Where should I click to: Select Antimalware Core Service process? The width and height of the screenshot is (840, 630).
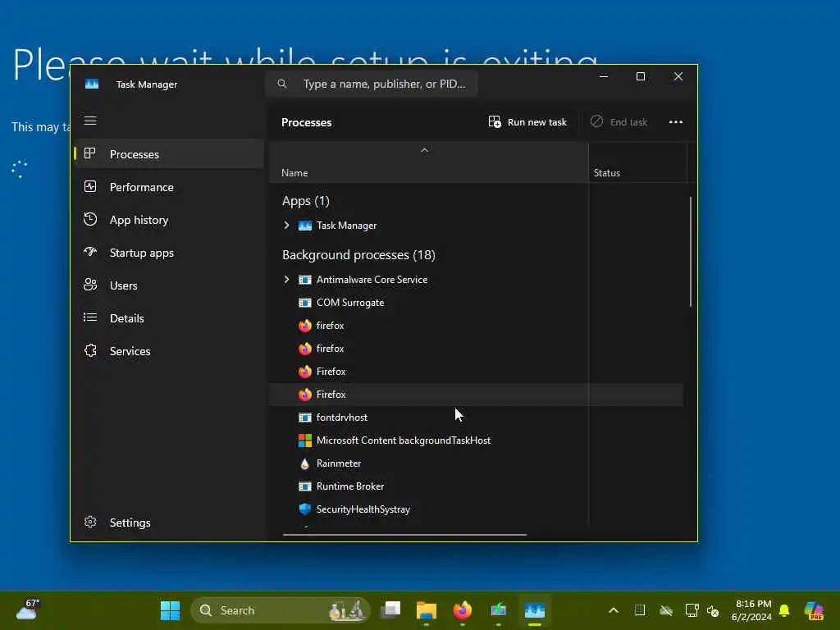(477, 280)
